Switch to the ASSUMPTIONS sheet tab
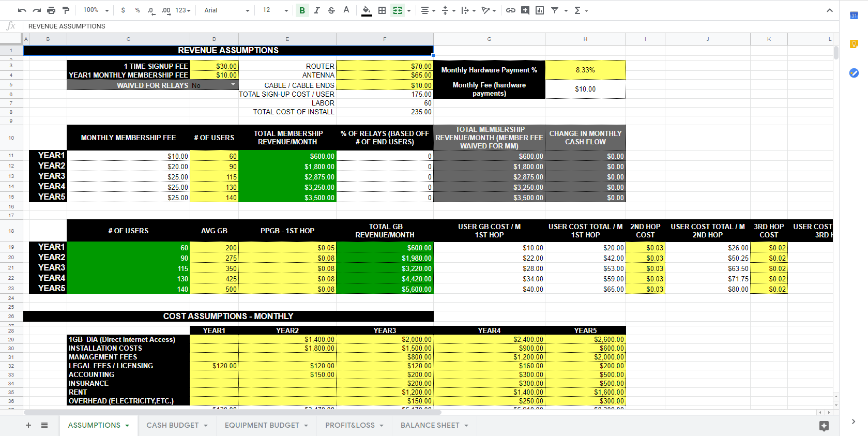Image resolution: width=868 pixels, height=436 pixels. [x=94, y=425]
